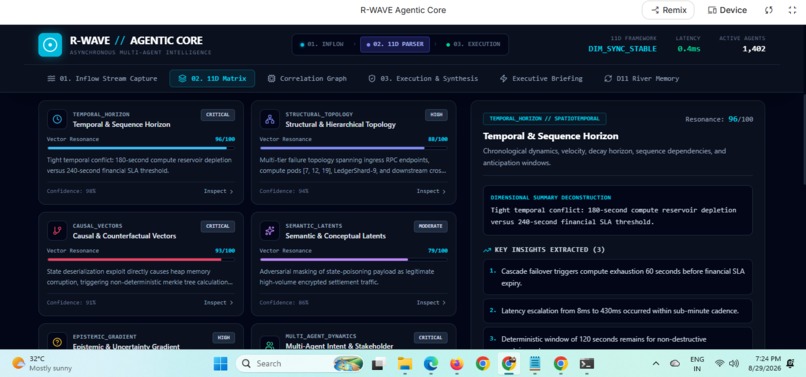Open 03. Execution & Synthesis tab

pos(423,79)
